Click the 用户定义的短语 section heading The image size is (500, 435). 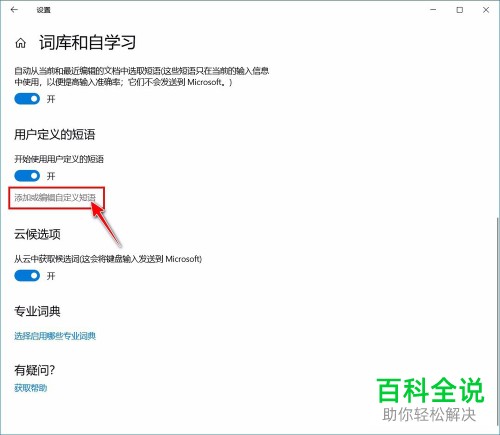pos(55,134)
